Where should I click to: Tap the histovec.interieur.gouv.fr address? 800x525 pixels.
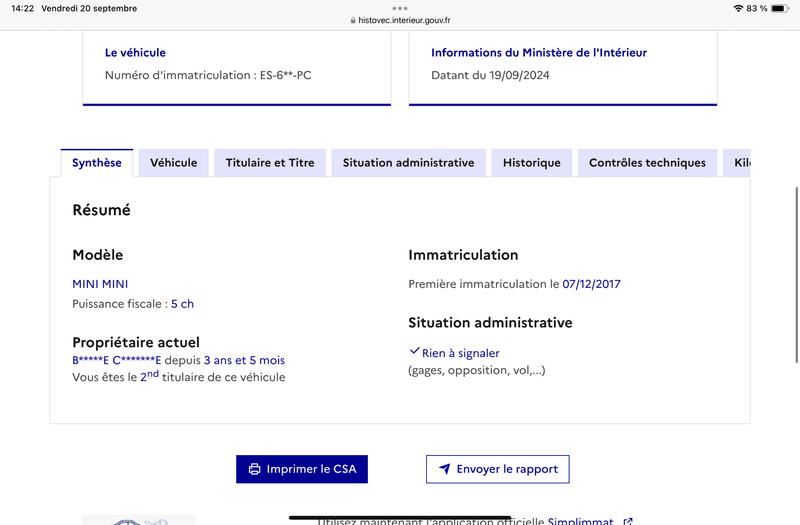(x=404, y=20)
